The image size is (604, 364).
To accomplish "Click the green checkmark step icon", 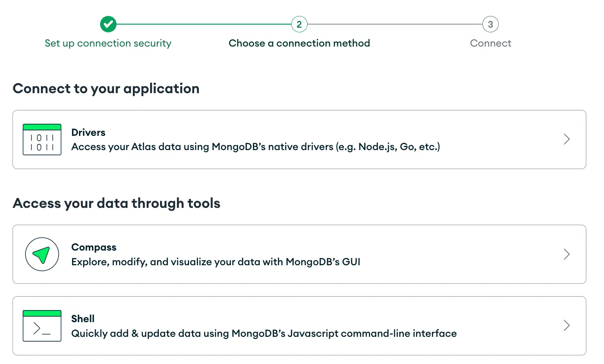I will (108, 24).
